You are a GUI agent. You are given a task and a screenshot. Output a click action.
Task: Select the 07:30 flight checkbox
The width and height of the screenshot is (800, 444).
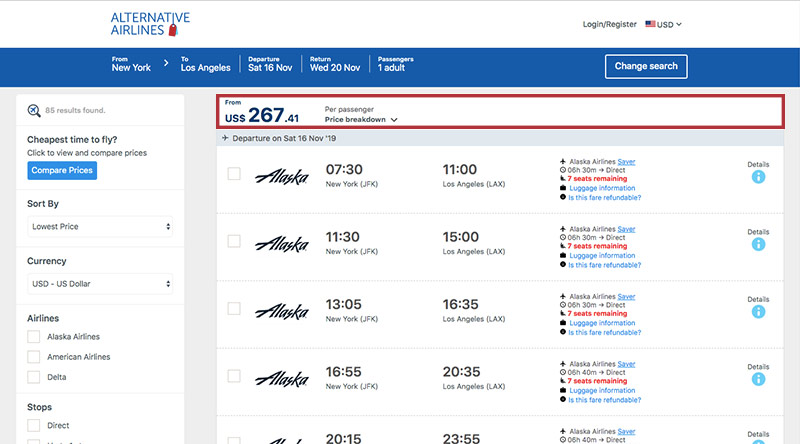pyautogui.click(x=234, y=174)
